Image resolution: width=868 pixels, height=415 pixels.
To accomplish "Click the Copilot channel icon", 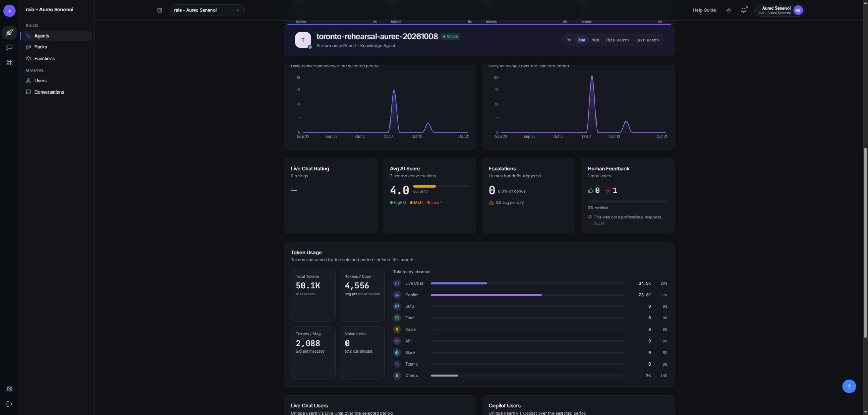I will [x=397, y=295].
